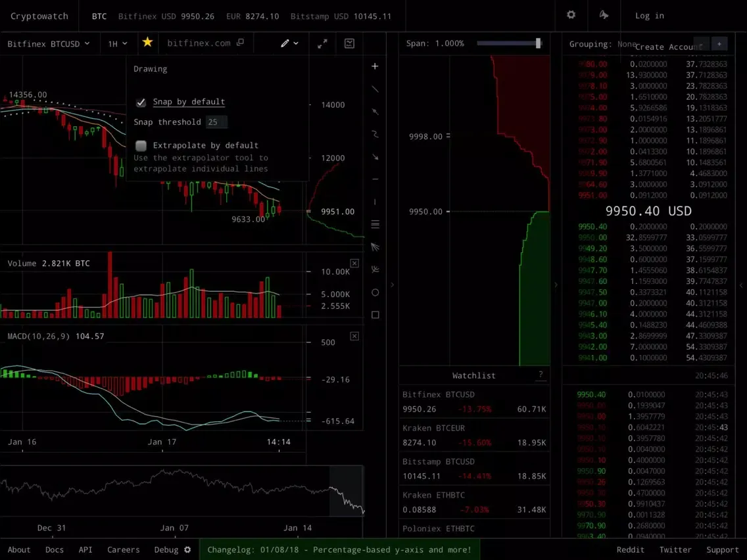Expand the 1H timeframe dropdown
This screenshot has width=747, height=560.
(118, 43)
